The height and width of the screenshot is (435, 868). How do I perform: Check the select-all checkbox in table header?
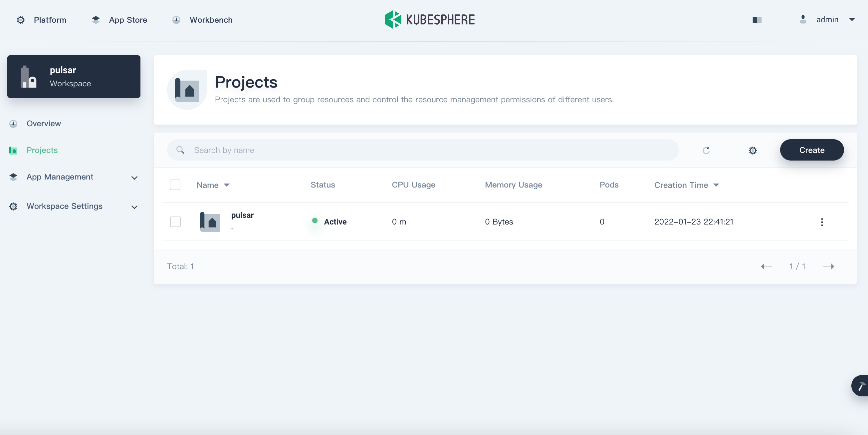point(175,185)
